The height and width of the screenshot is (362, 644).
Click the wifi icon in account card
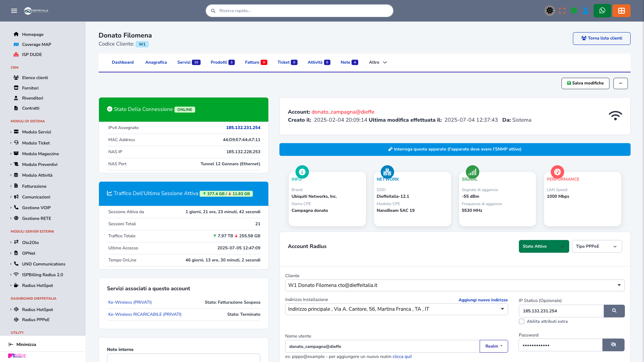615,116
